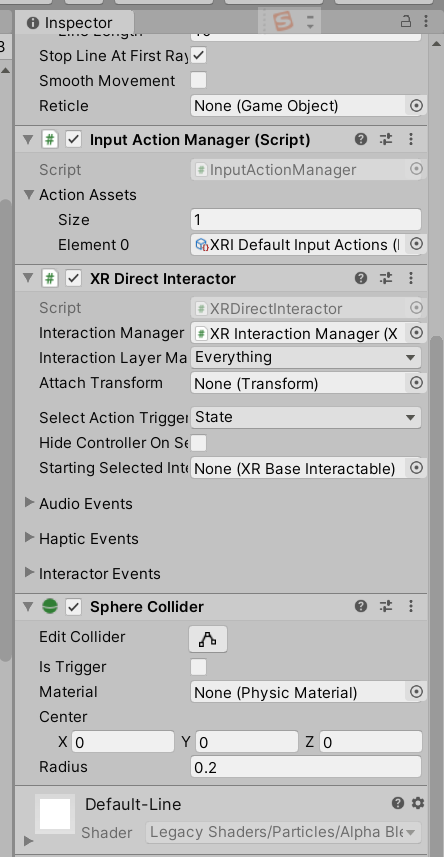Open the help icon for Sphere Collider
The width and height of the screenshot is (444, 857).
pos(360,606)
